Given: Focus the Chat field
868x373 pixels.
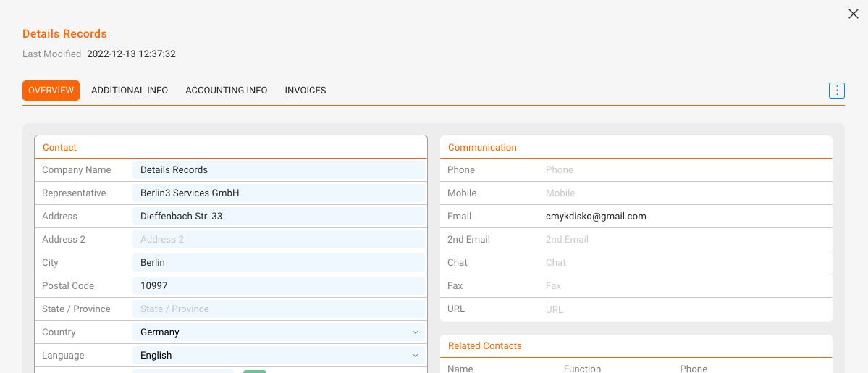Looking at the screenshot, I should pyautogui.click(x=686, y=263).
